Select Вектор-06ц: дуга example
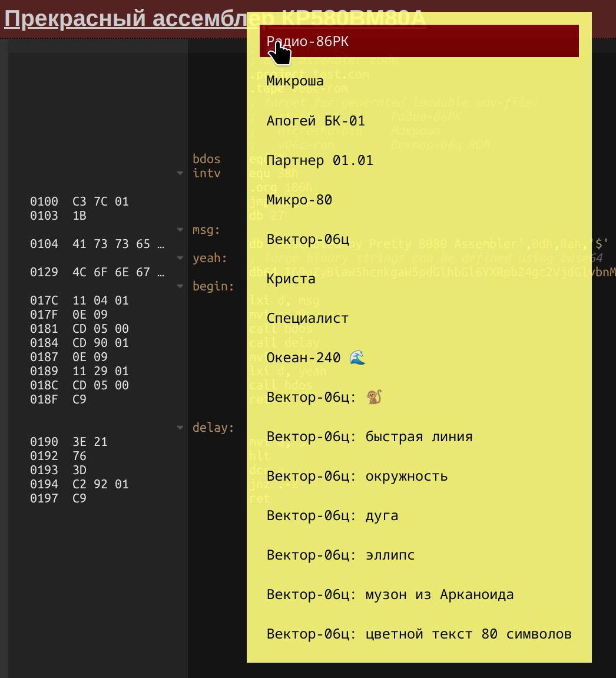 332,515
